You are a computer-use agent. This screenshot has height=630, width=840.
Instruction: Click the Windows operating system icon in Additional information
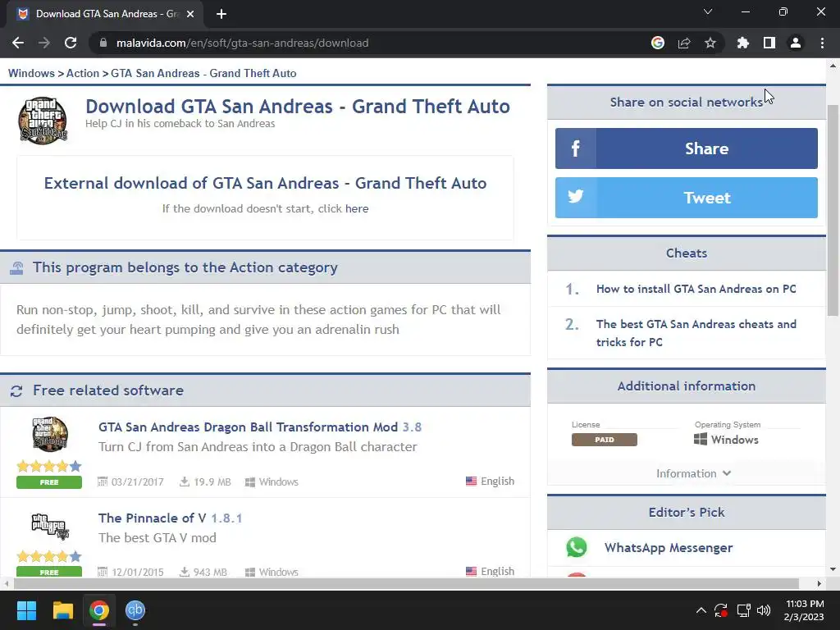click(701, 440)
